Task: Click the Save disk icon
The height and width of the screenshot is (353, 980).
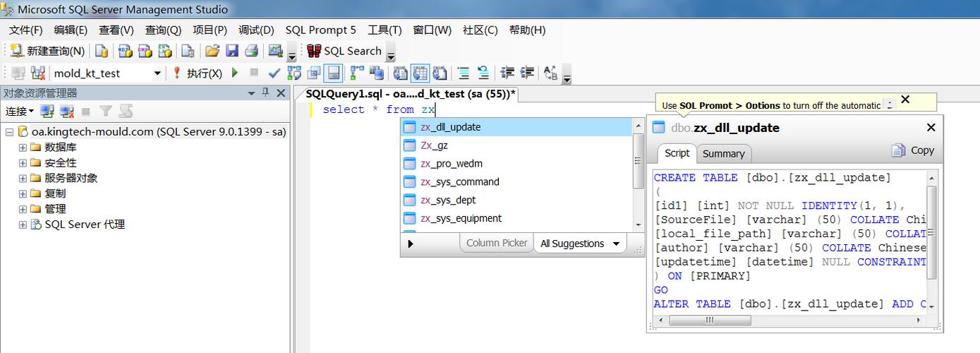Action: click(x=231, y=51)
